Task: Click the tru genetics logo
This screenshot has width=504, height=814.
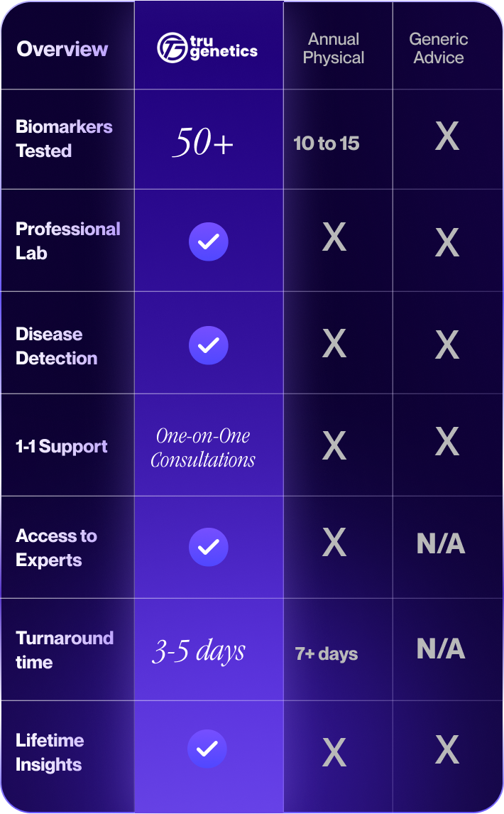Action: (x=207, y=48)
